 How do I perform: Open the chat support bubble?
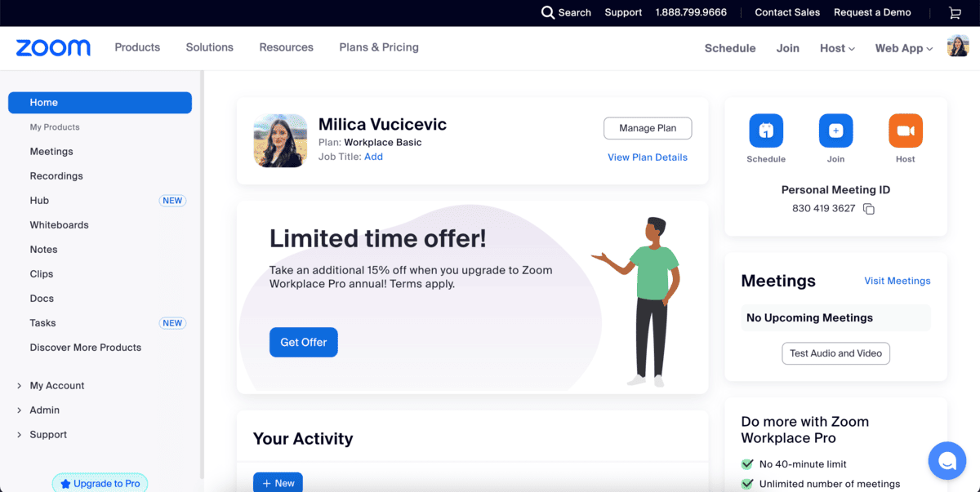click(947, 461)
